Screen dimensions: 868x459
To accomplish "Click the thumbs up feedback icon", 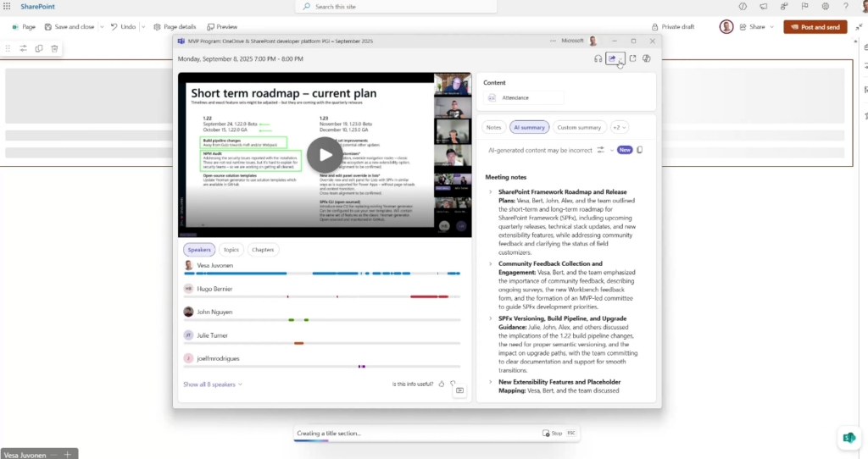I will pos(441,384).
